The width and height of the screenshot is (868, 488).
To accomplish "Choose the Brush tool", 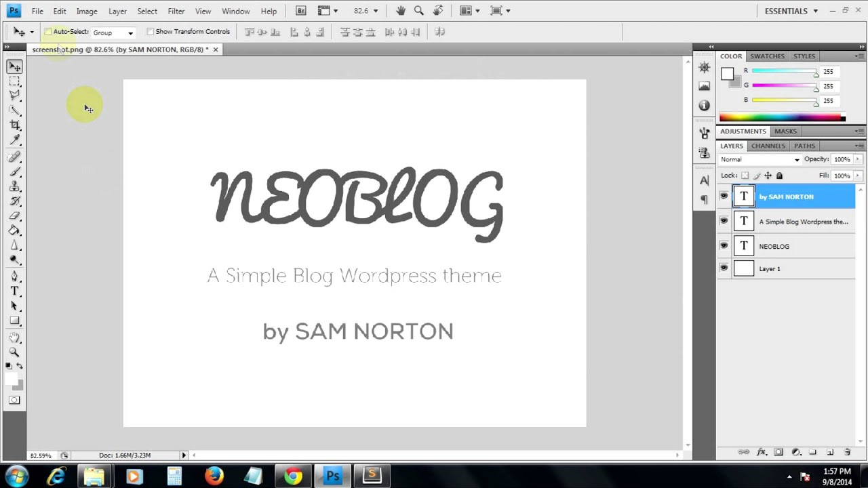I will pyautogui.click(x=14, y=172).
